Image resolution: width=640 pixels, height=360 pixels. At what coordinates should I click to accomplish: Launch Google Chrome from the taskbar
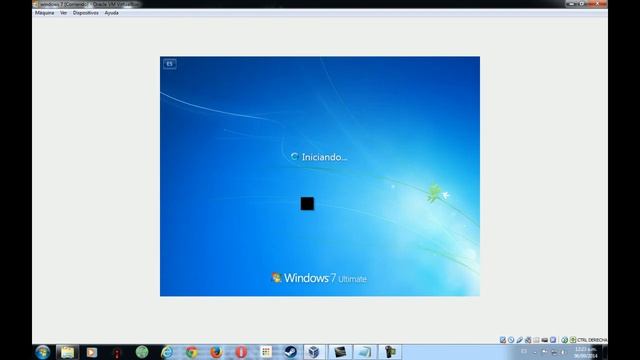[x=192, y=352]
